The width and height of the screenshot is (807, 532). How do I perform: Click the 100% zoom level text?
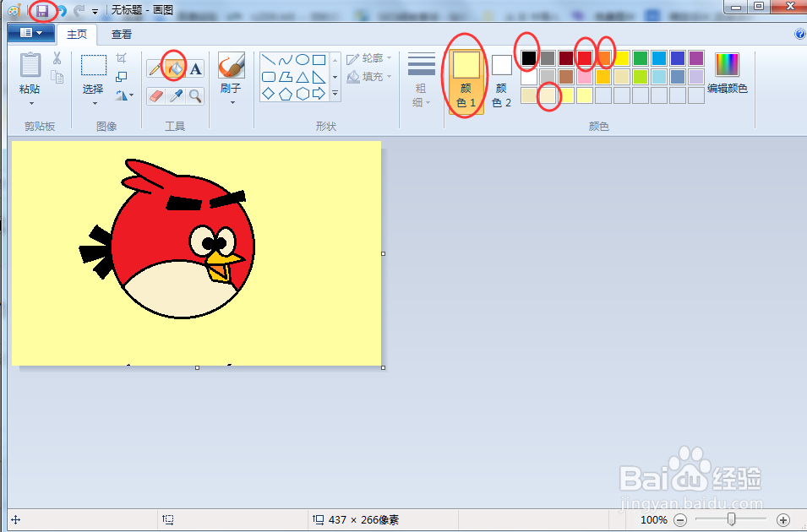tap(654, 520)
